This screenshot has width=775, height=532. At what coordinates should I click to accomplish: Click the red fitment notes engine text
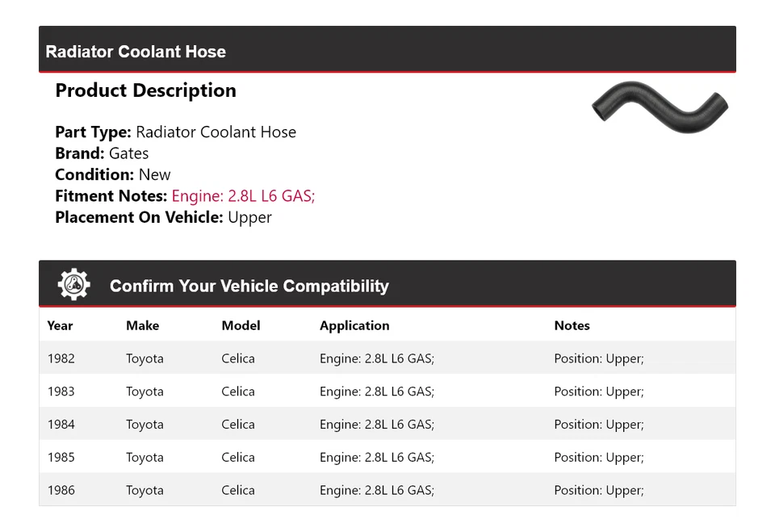[243, 196]
